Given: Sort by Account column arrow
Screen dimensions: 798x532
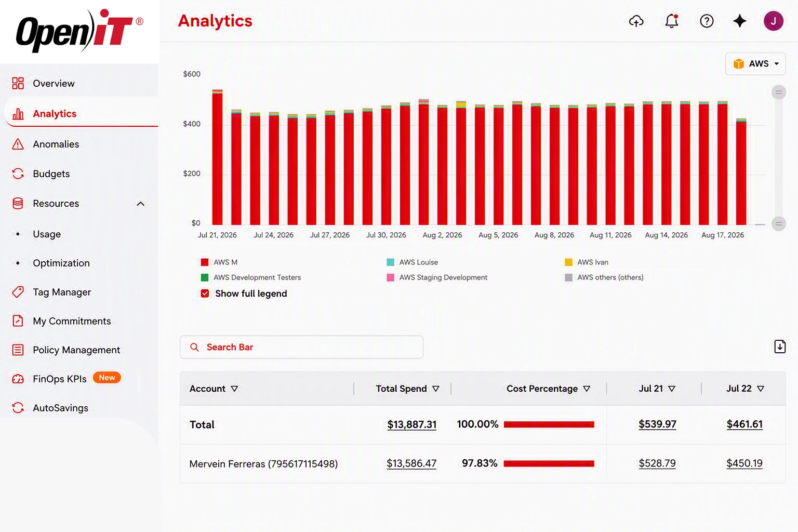Looking at the screenshot, I should (x=234, y=389).
